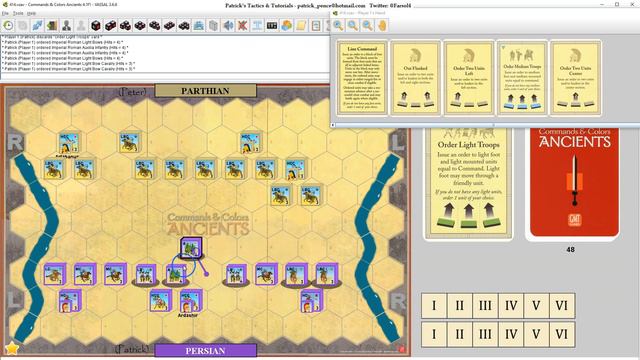Open the yellow notes icon
This screenshot has height=360, width=640.
click(302, 25)
